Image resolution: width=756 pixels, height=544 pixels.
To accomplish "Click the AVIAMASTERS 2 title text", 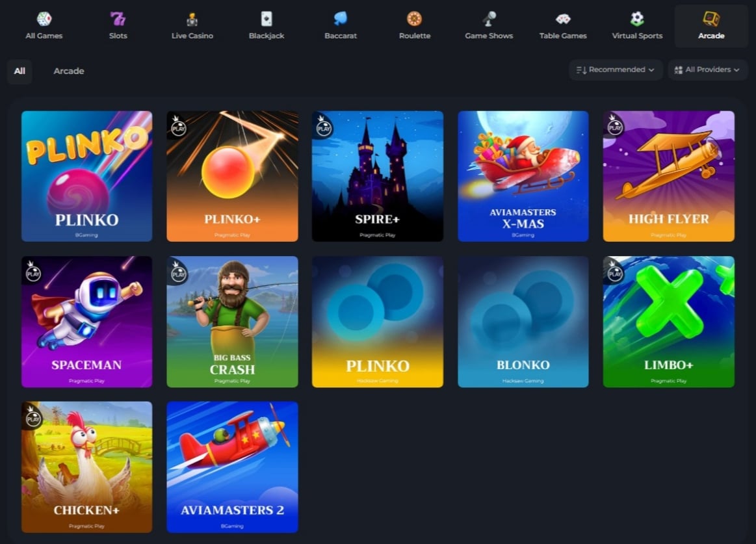I will [x=232, y=510].
